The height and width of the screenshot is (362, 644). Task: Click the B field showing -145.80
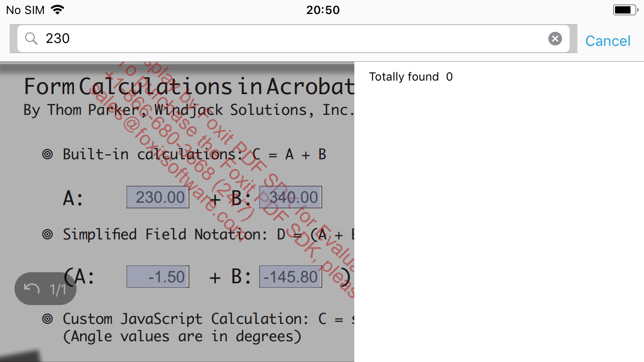tap(290, 276)
